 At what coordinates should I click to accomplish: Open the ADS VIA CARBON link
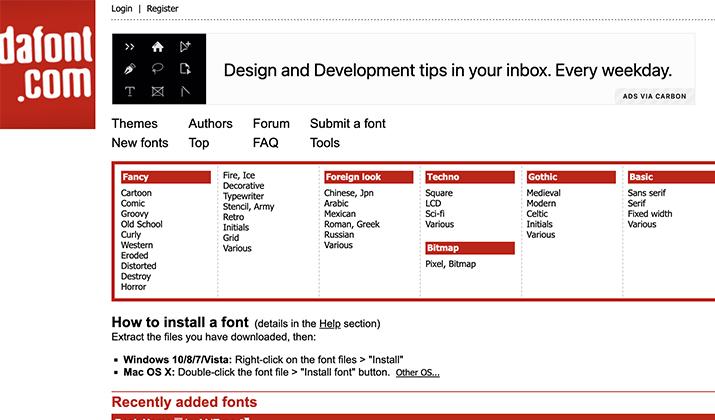(654, 96)
